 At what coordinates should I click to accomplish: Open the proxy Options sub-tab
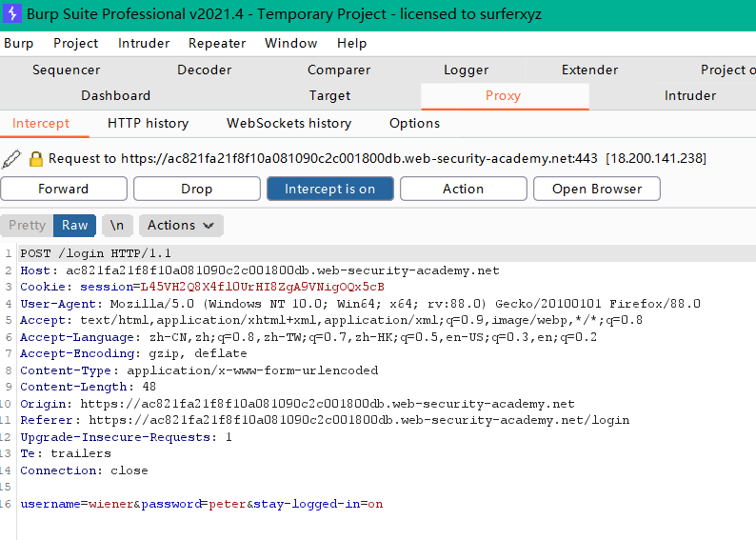(414, 124)
